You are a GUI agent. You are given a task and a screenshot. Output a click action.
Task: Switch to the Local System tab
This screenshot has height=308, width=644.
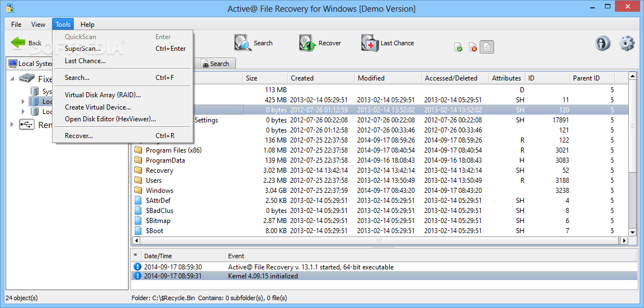(x=30, y=64)
